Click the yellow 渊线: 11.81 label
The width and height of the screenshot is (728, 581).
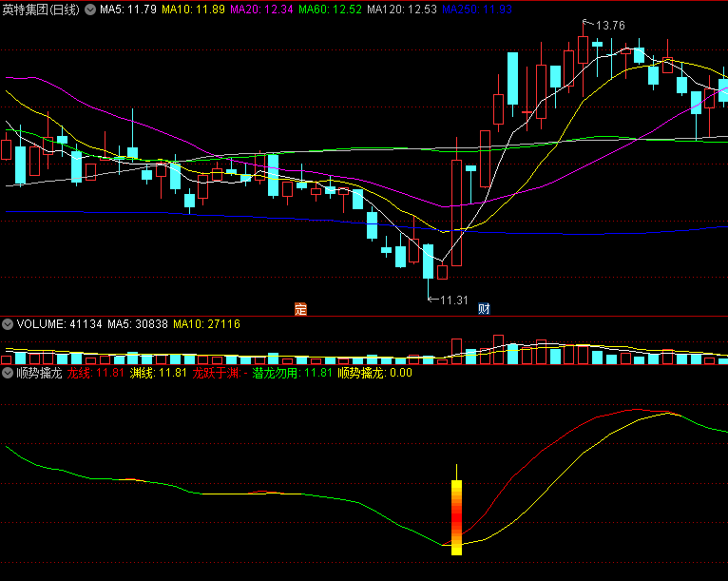(158, 373)
